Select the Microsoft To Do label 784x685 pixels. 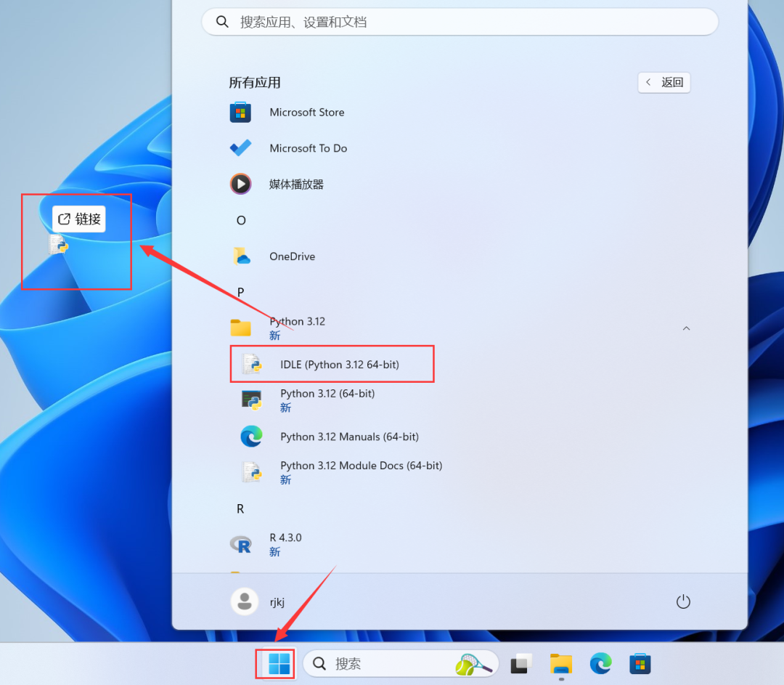pyautogui.click(x=309, y=148)
